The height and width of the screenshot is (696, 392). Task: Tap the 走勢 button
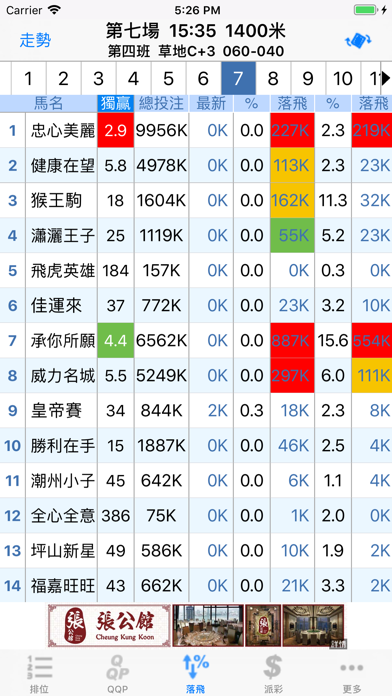(36, 40)
